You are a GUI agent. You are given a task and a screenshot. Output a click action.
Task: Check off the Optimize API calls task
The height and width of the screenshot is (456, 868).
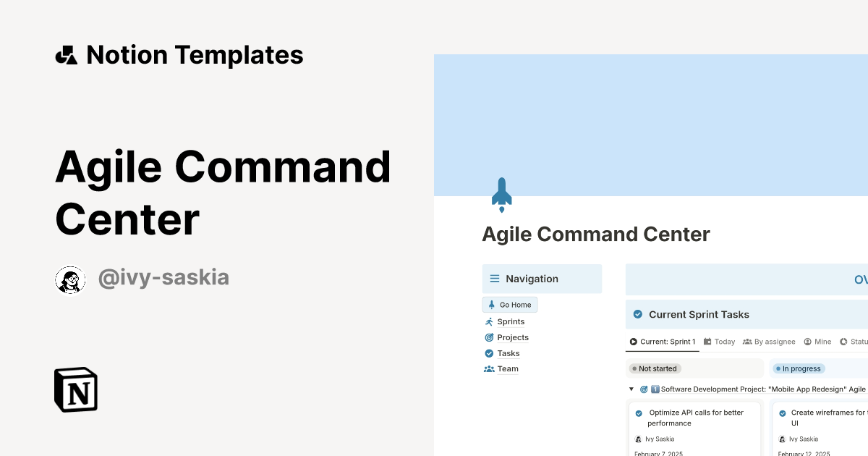tap(639, 413)
